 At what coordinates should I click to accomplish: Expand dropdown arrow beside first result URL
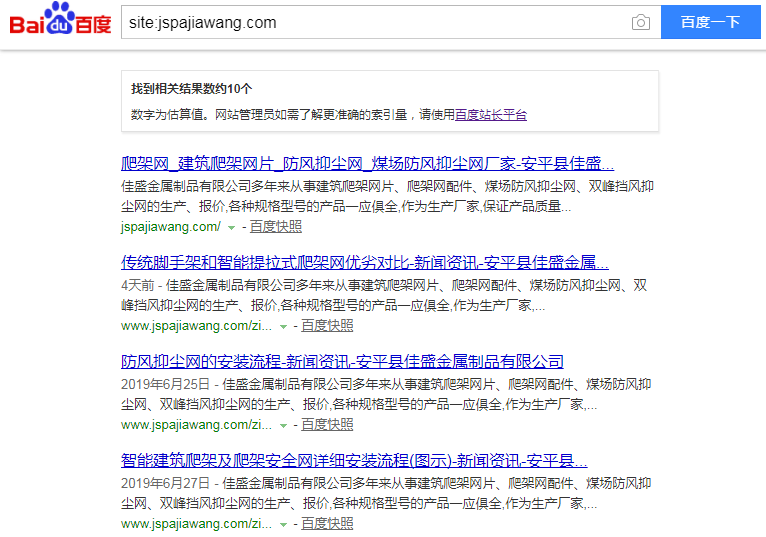(x=231, y=228)
